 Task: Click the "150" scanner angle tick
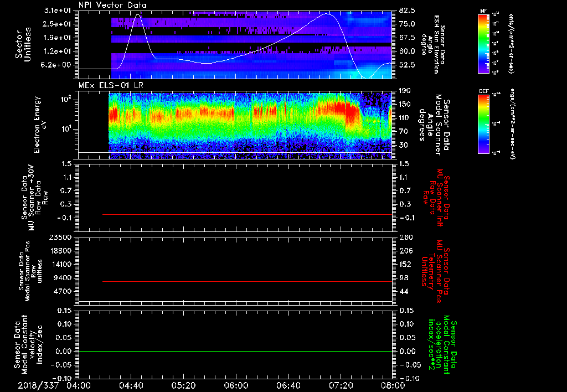click(405, 104)
